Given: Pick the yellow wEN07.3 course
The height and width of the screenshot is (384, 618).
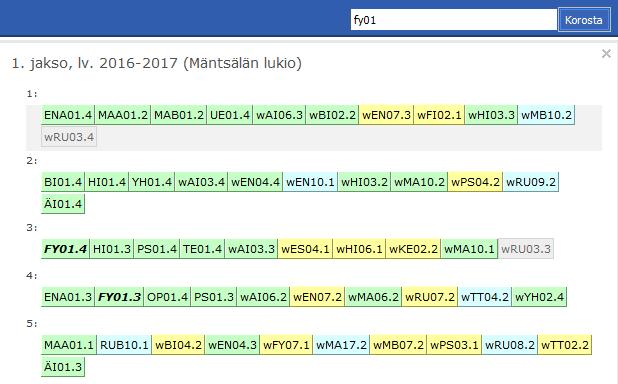Looking at the screenshot, I should point(386,115).
